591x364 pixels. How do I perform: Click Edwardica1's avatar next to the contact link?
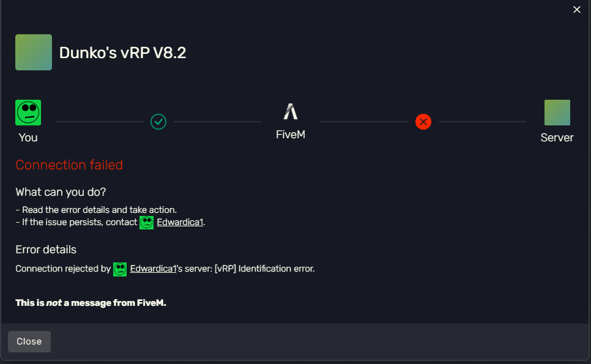pyautogui.click(x=146, y=222)
